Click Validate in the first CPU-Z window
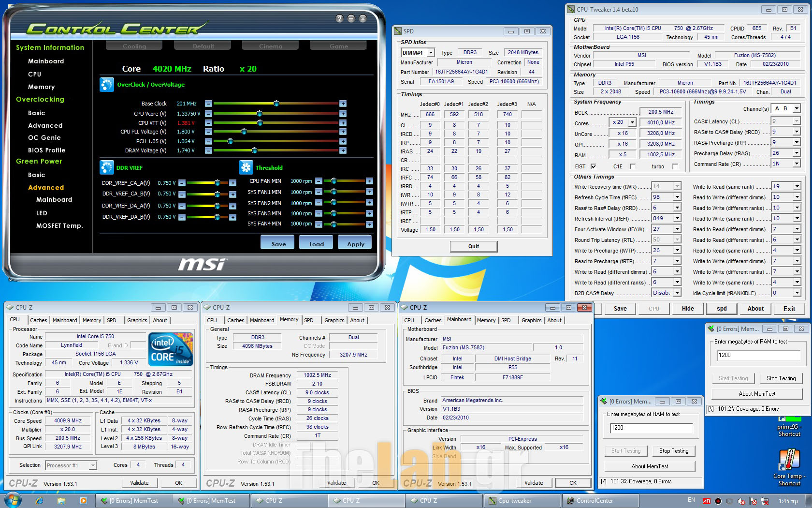 pyautogui.click(x=139, y=483)
